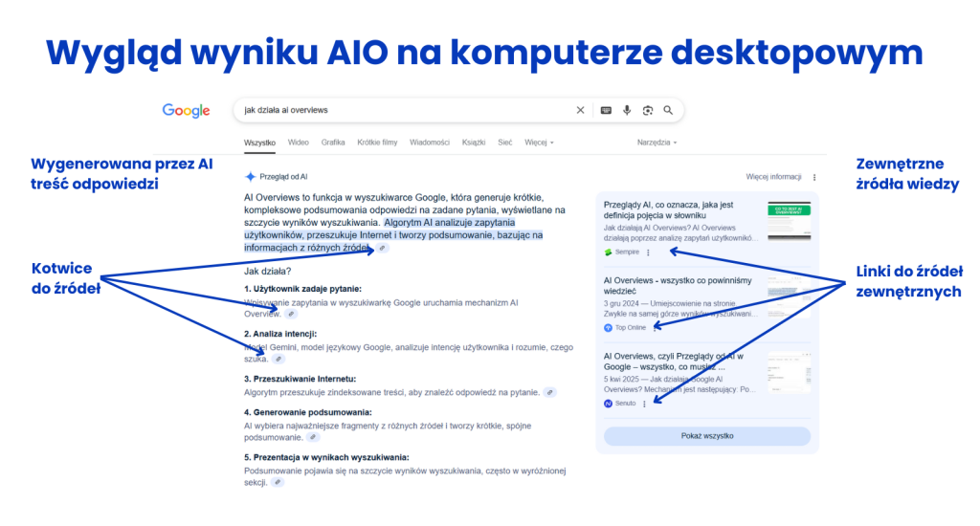Click the Pokaż wszystko button
This screenshot has height=526, width=980.
pos(707,436)
